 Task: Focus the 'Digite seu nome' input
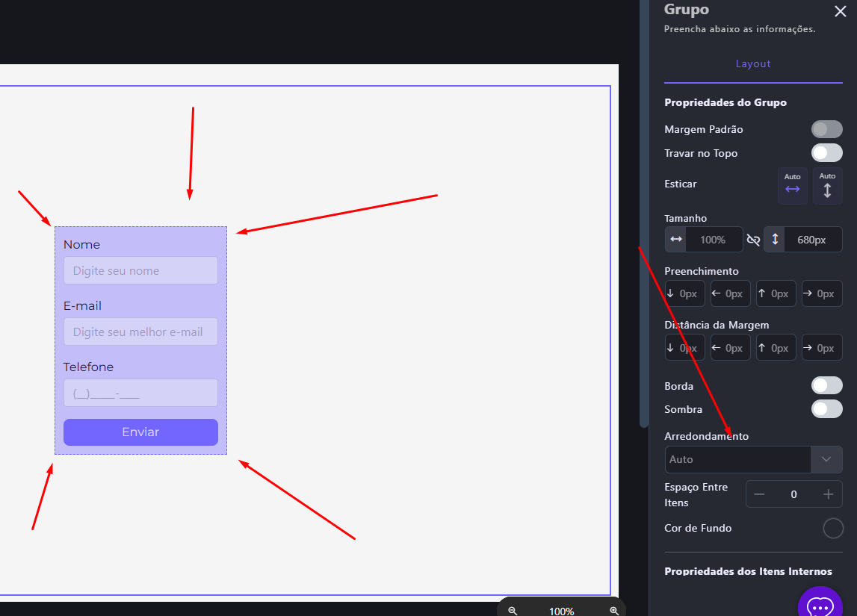(x=140, y=270)
